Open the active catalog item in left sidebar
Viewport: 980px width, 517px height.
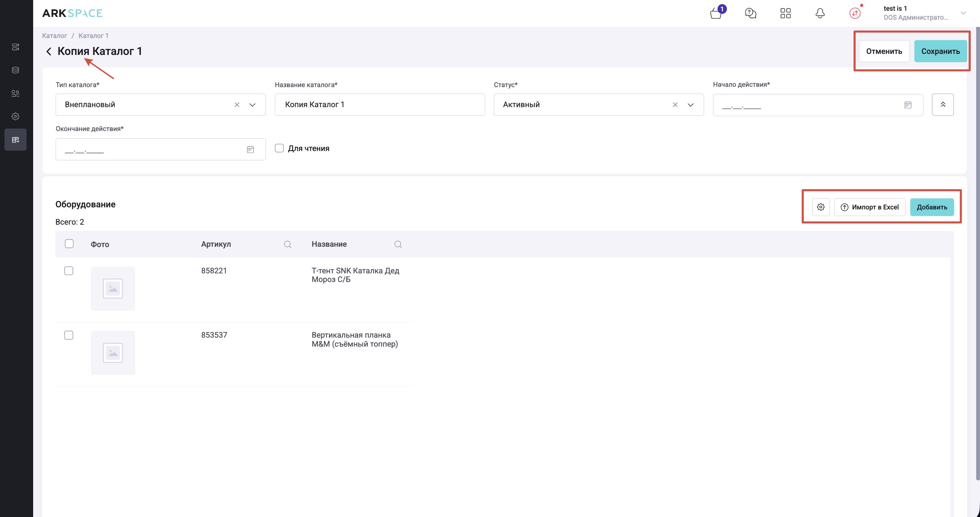[x=16, y=140]
